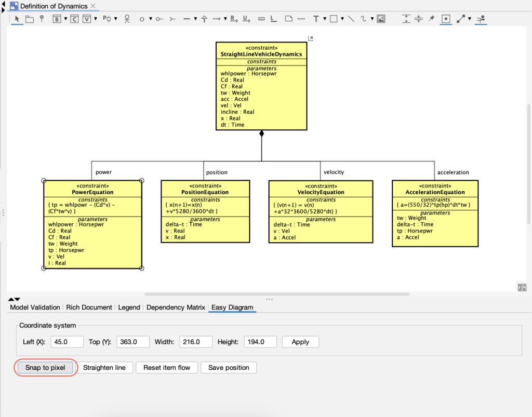Select the Constraint Block tool marked C

(74, 19)
